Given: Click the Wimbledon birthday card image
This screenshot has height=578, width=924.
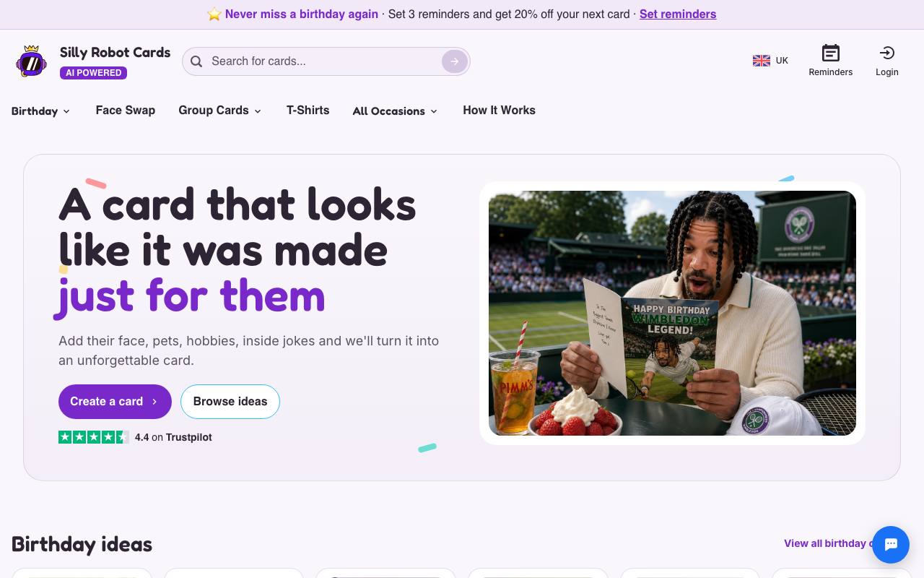Looking at the screenshot, I should coord(672,313).
